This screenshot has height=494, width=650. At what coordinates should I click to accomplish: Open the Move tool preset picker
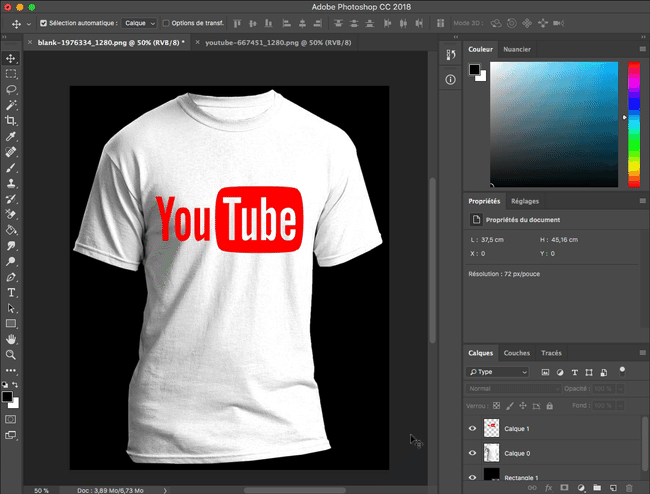pyautogui.click(x=29, y=24)
